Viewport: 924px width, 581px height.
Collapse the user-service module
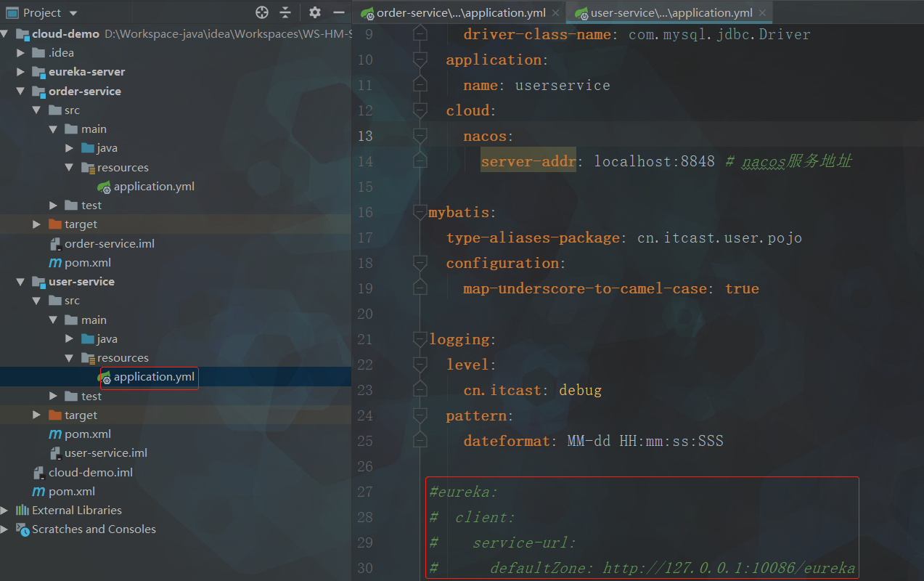20,282
